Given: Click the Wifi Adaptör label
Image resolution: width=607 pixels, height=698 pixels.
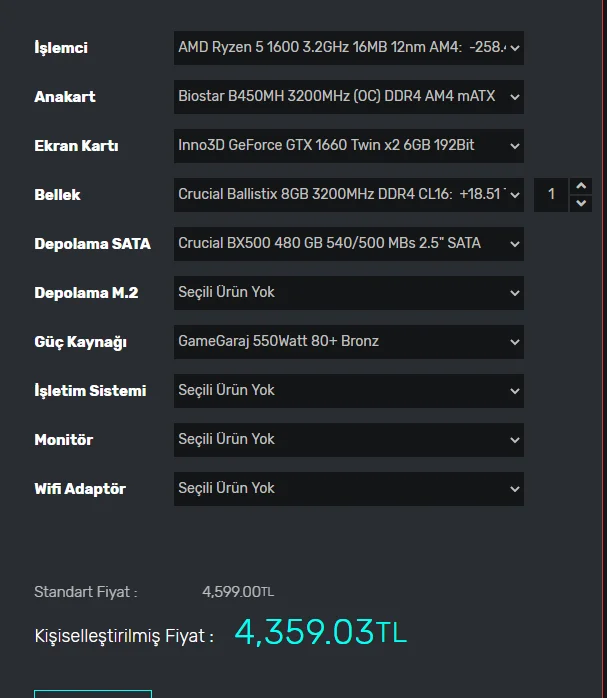Looking at the screenshot, I should (80, 489).
